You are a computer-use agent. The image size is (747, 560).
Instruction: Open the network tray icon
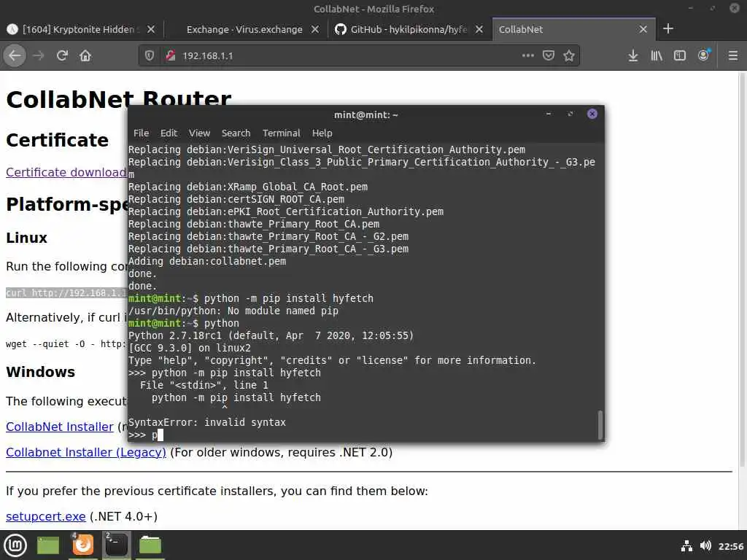tap(686, 545)
